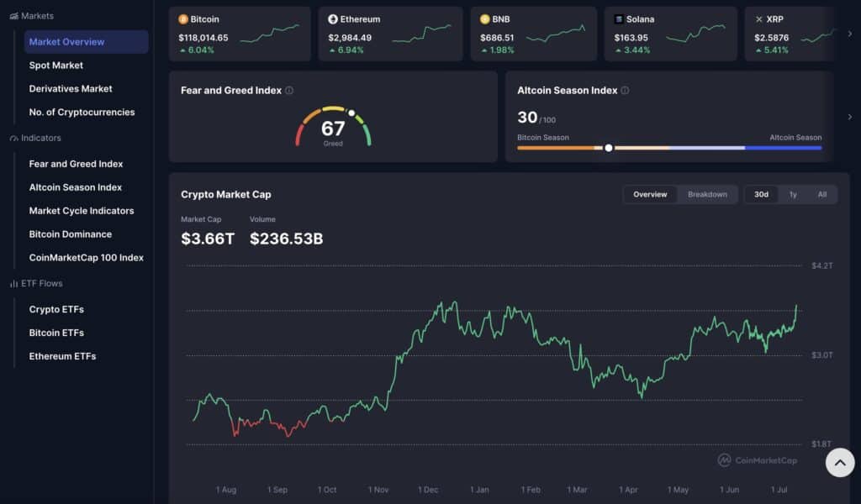861x504 pixels.
Task: Click the Bitcoin coin logo icon
Action: coord(183,19)
